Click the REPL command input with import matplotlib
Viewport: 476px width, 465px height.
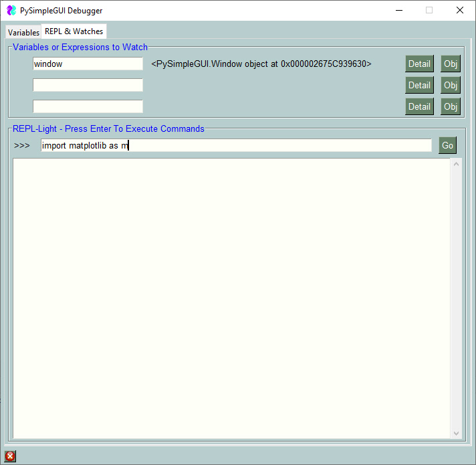(x=236, y=145)
